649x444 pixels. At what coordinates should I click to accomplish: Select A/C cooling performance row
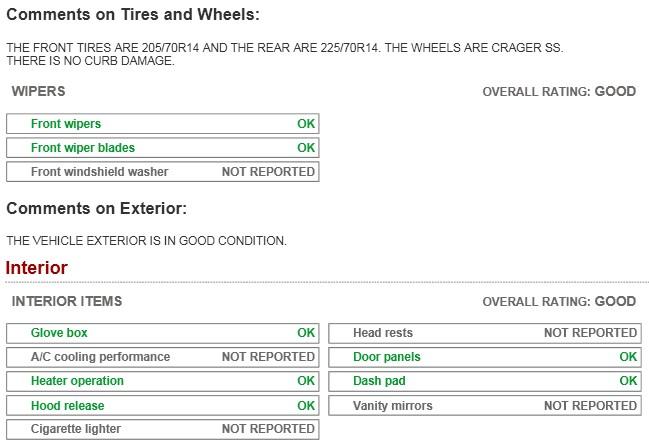point(163,357)
